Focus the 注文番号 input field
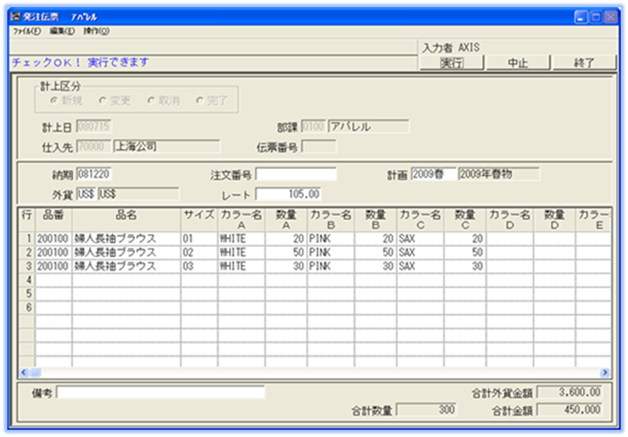 (296, 174)
